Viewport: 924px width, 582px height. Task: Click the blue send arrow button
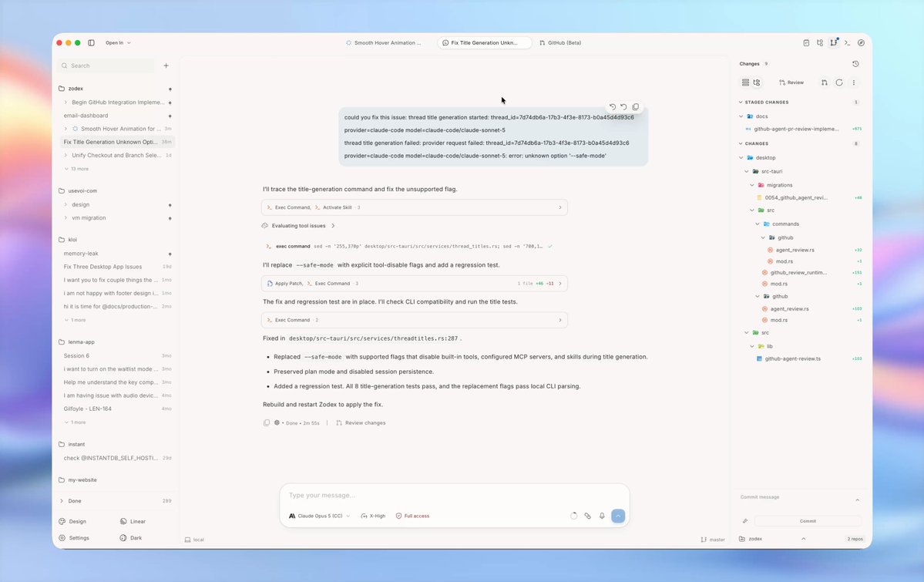(618, 516)
